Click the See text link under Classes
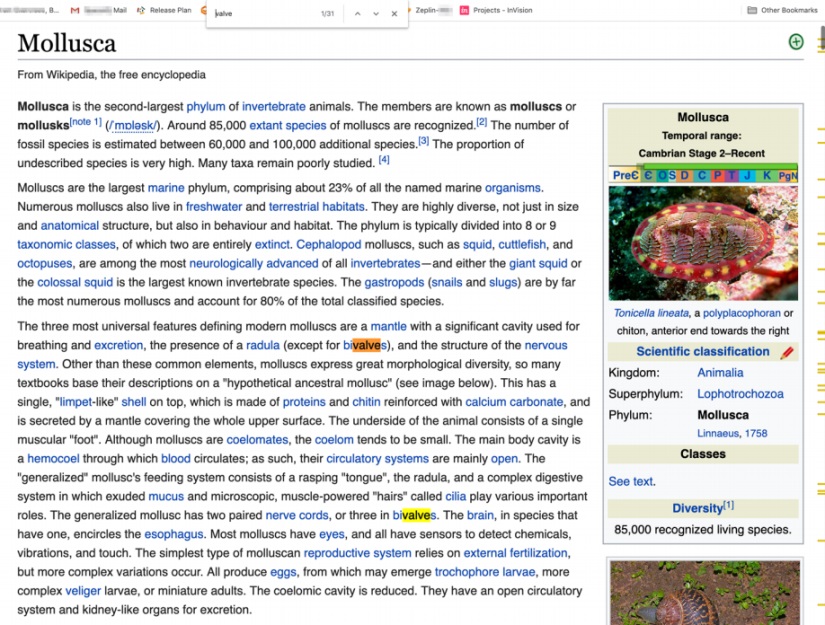825x625 pixels. coord(630,481)
